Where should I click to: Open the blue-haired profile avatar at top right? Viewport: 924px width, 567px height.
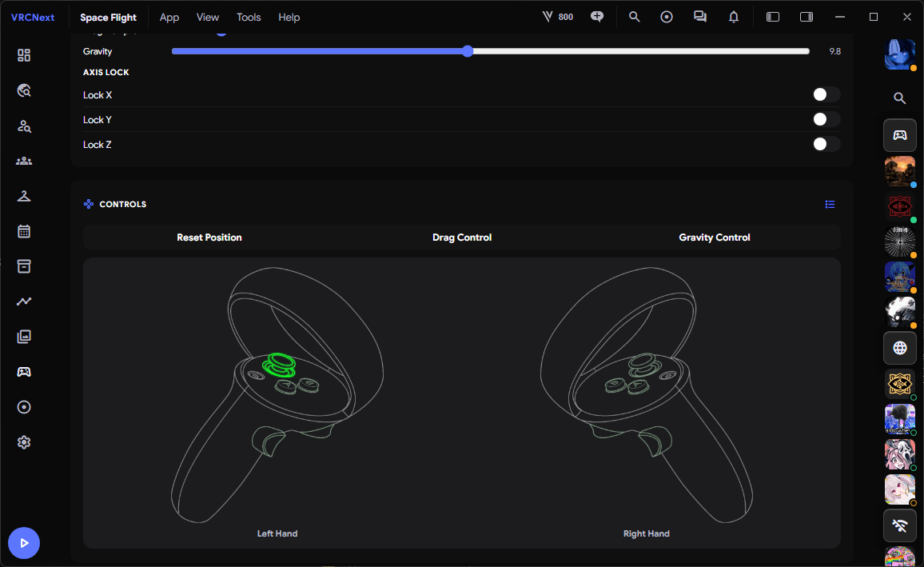pos(900,54)
